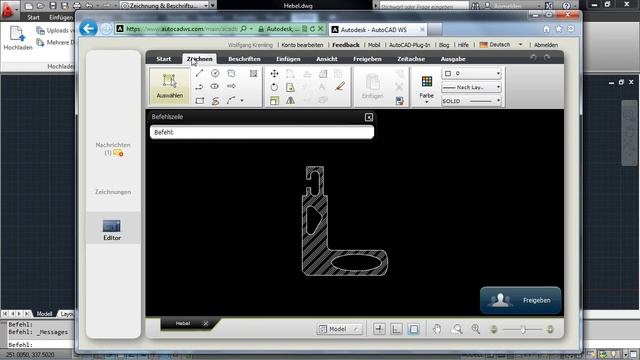640x360 pixels.
Task: Click the pencil edit tool icon
Action: pyautogui.click(x=340, y=87)
